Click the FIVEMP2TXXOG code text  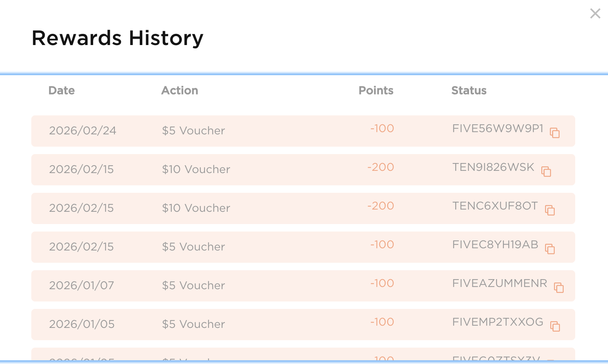pyautogui.click(x=497, y=322)
